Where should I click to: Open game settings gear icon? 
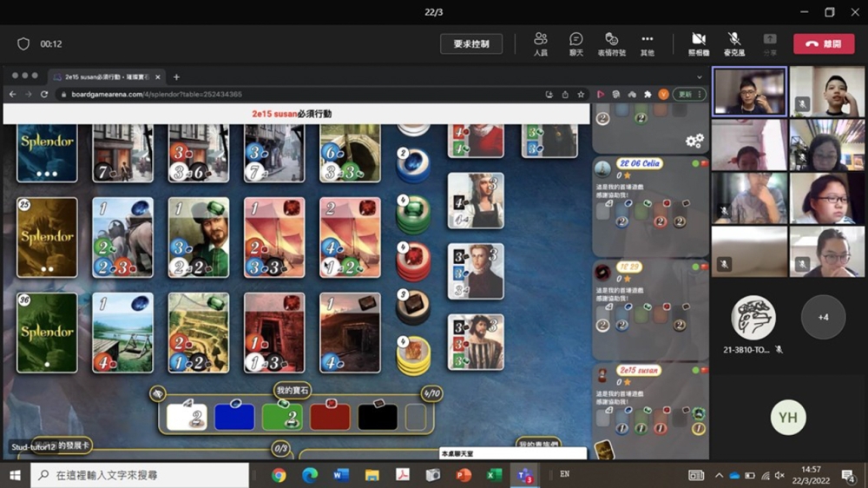(694, 141)
